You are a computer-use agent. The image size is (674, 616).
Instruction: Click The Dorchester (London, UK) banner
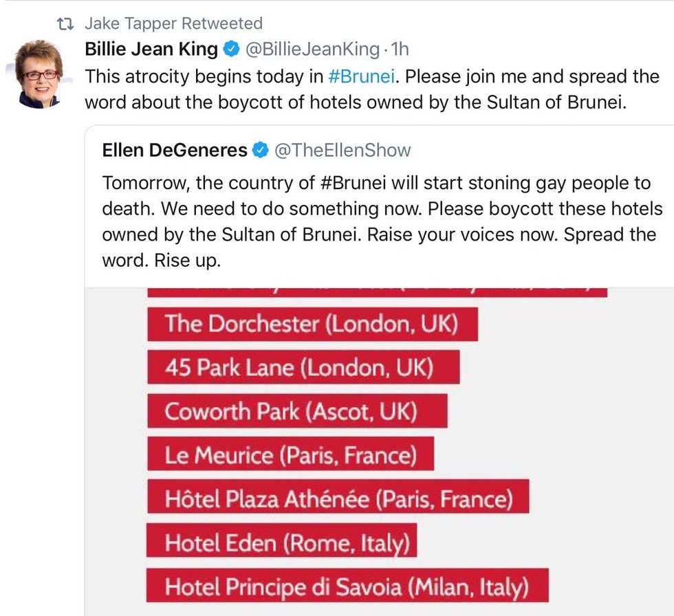pyautogui.click(x=312, y=324)
